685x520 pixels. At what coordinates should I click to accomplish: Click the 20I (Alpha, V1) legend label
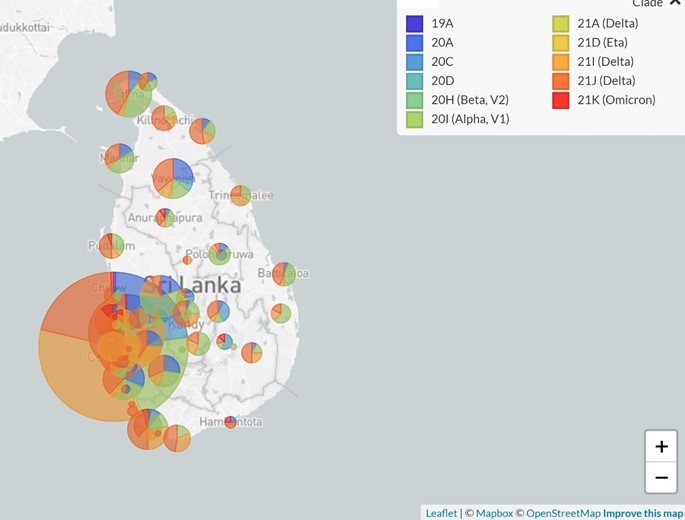pyautogui.click(x=470, y=119)
